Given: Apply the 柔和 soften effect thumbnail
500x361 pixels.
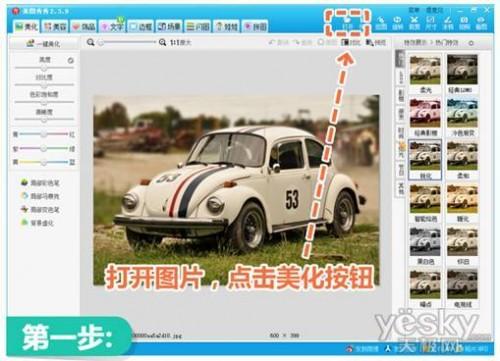Looking at the screenshot, I should [462, 156].
